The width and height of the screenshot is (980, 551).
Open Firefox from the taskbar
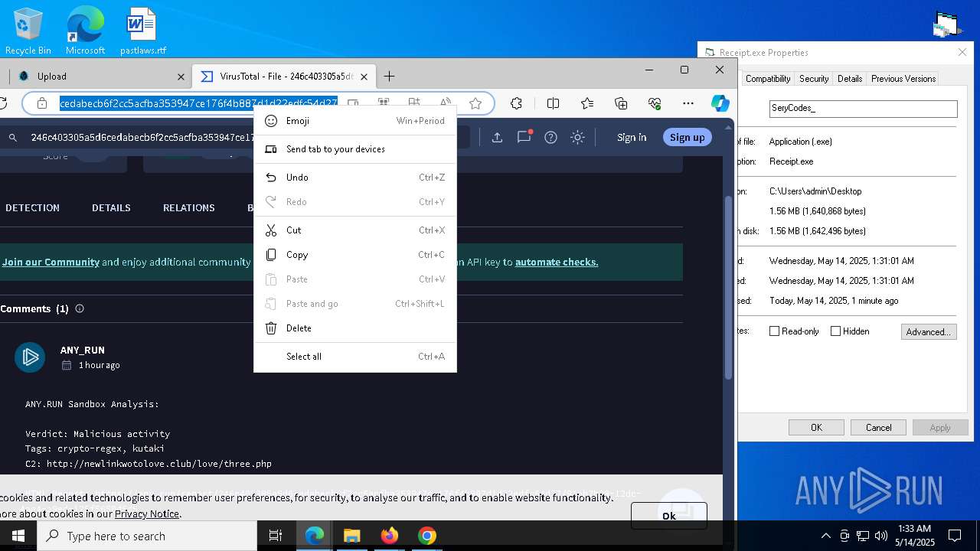(389, 536)
